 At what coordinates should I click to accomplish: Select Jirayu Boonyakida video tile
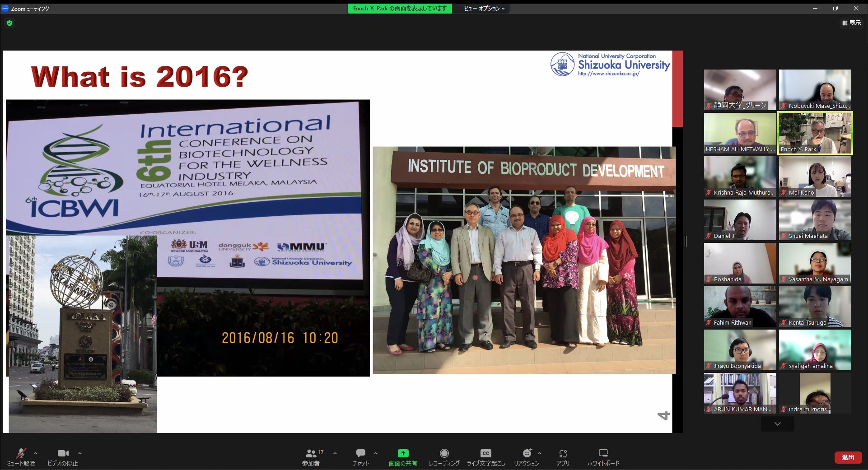(x=740, y=349)
